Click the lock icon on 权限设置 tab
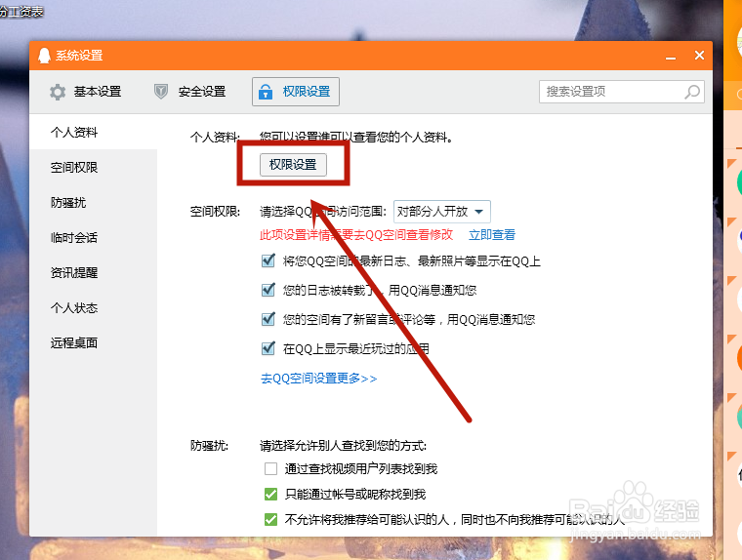This screenshot has width=742, height=560. click(x=266, y=92)
